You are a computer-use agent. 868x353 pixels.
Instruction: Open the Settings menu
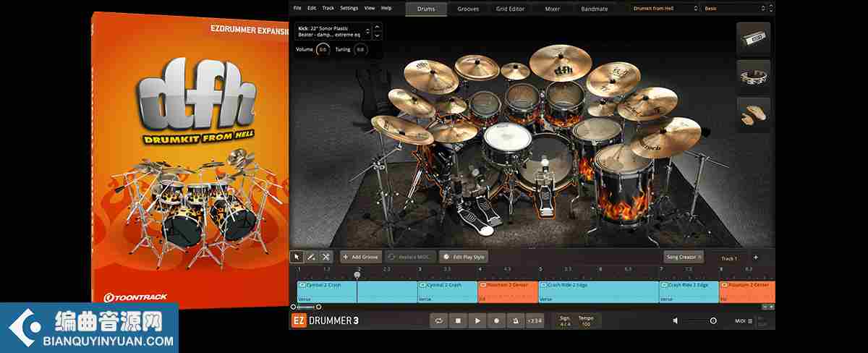pyautogui.click(x=349, y=8)
